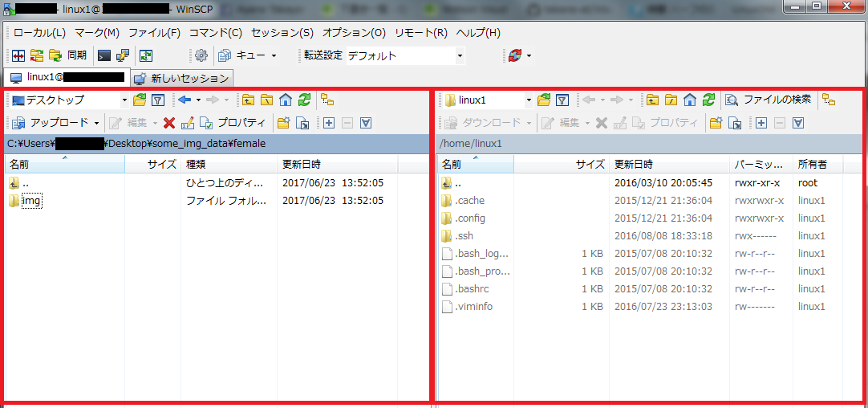
Task: Click remote panel parent directory icon
Action: (652, 100)
